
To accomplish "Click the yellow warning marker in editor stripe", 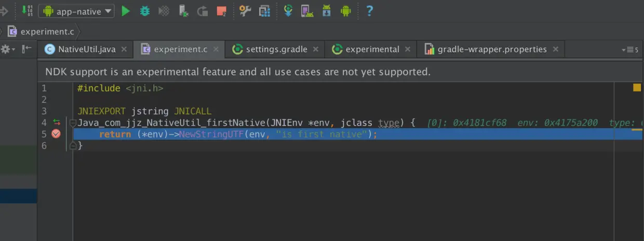I will click(637, 88).
